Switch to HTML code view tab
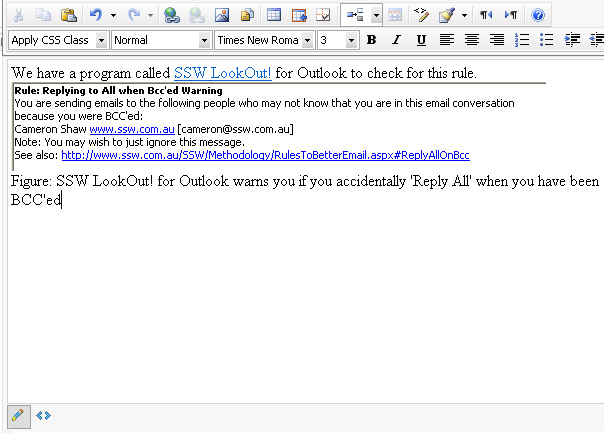 (x=43, y=415)
